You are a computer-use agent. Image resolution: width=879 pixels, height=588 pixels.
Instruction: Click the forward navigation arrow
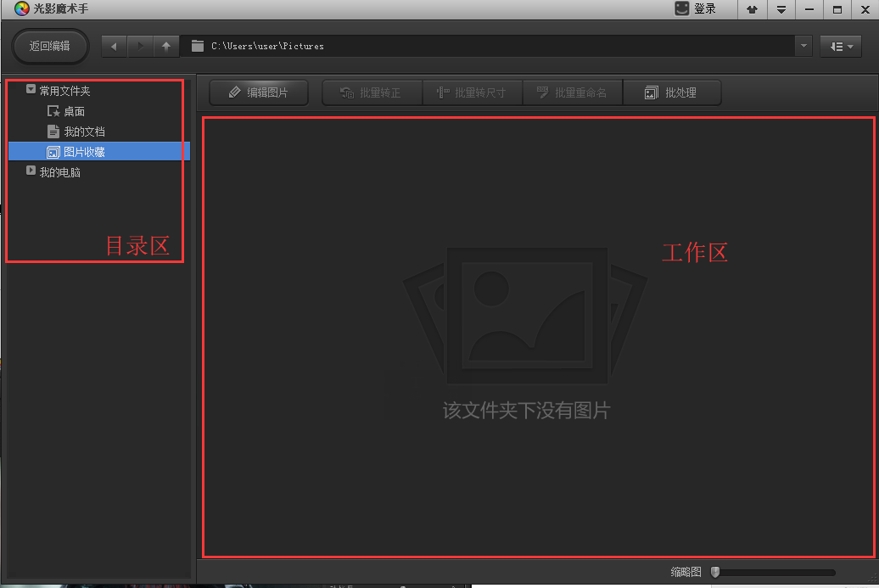point(140,46)
